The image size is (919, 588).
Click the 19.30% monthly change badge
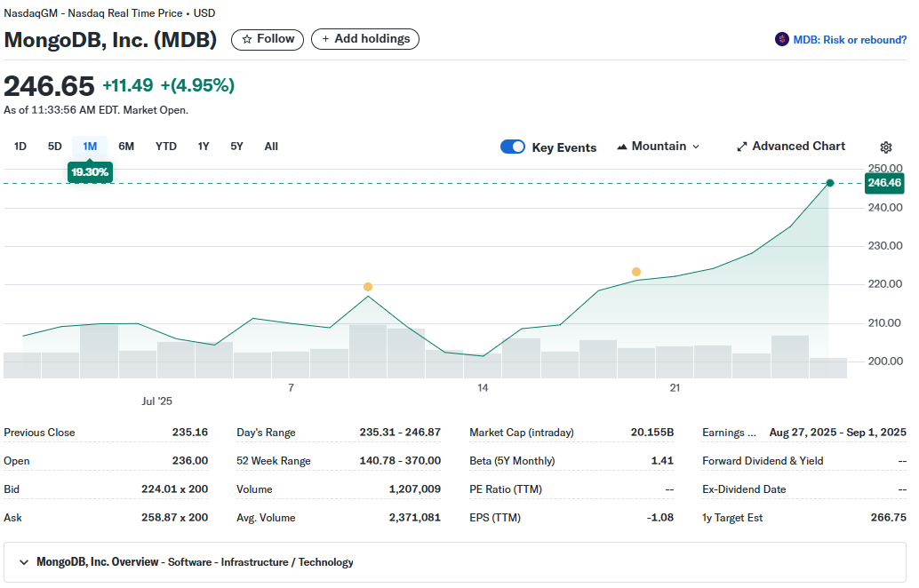[90, 172]
